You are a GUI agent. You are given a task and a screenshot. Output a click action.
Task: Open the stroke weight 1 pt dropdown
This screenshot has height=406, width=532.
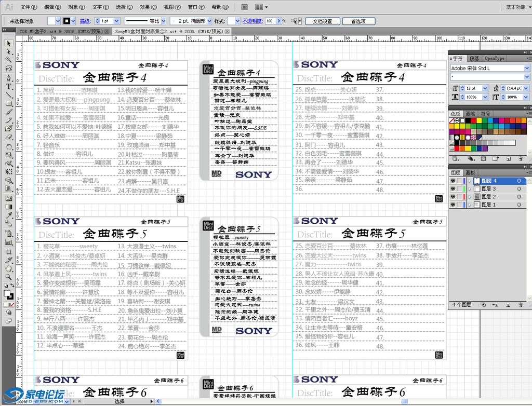[x=117, y=21]
